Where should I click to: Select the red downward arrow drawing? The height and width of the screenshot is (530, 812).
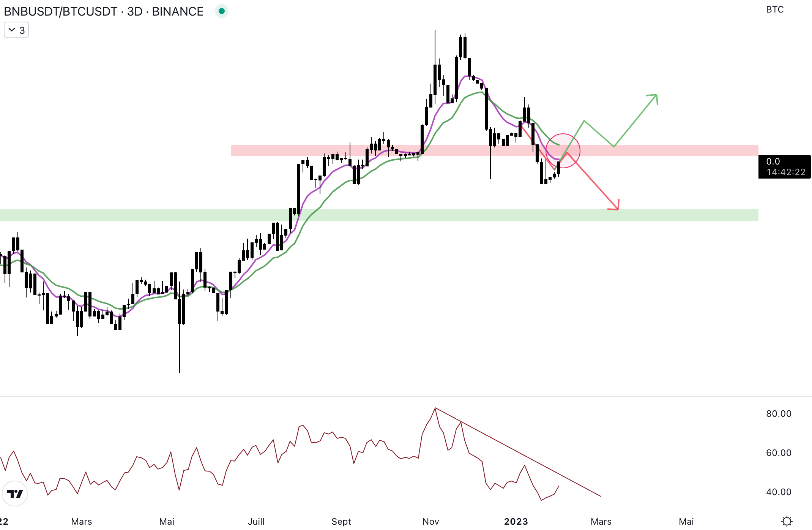tap(592, 180)
